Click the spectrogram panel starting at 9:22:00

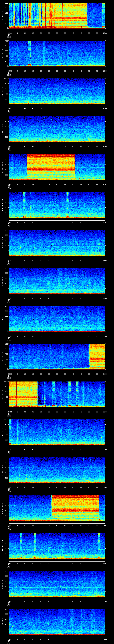(57, 318)
